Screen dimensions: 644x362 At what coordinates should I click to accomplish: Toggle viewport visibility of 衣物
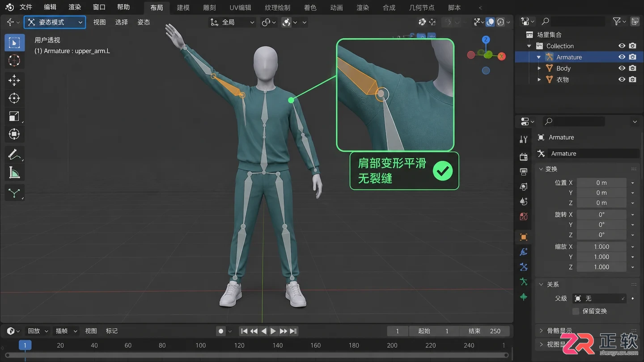(622, 80)
